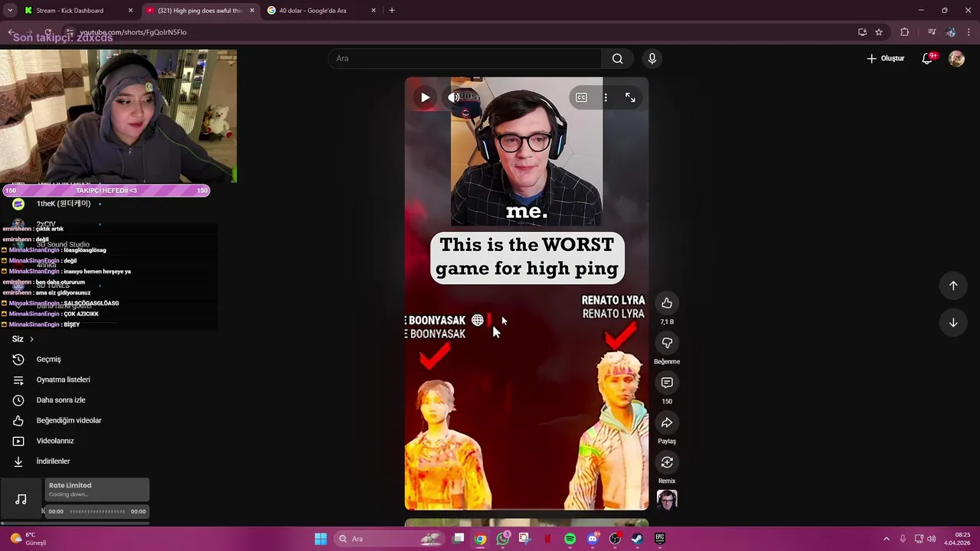Open the YouTube account avatar menu

[956, 58]
